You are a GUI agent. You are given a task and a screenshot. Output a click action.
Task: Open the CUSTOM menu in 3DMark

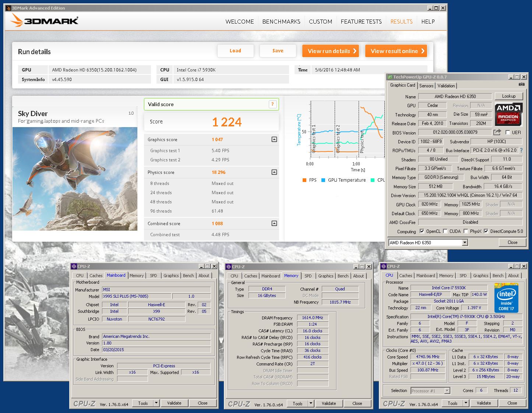coord(320,22)
